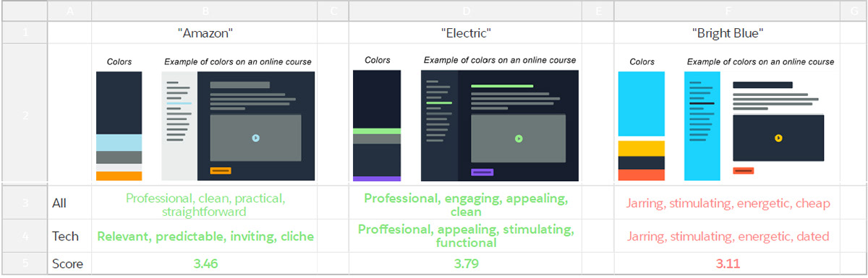Screen dimensions: 868x278
Task: Click the highlighted green sidebar line in the Electric mockup
Action: [439, 103]
